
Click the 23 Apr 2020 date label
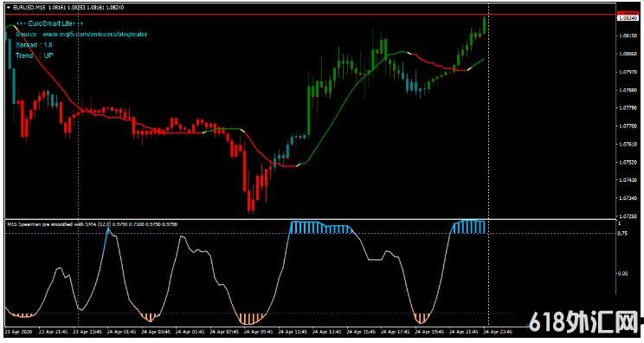pos(18,332)
